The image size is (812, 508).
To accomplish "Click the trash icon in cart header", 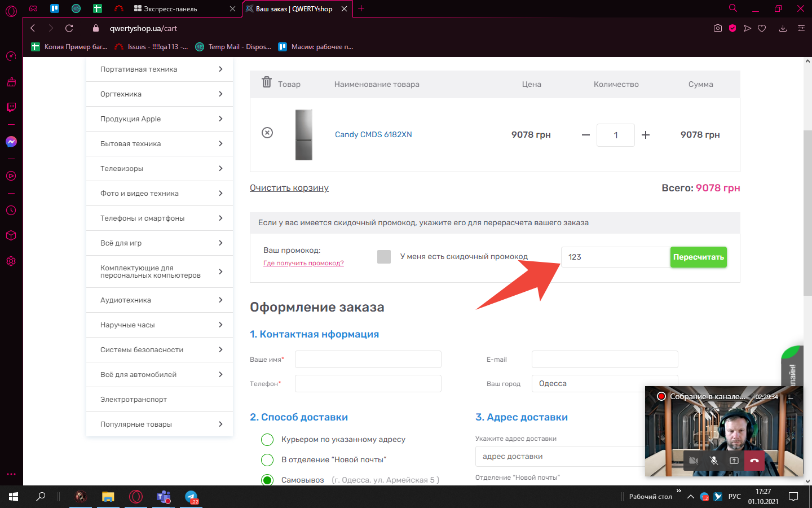I will [x=267, y=82].
